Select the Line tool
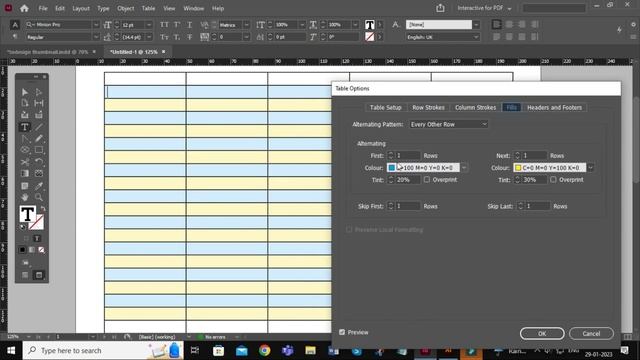Viewport: 640px width, 360px height. tap(39, 127)
